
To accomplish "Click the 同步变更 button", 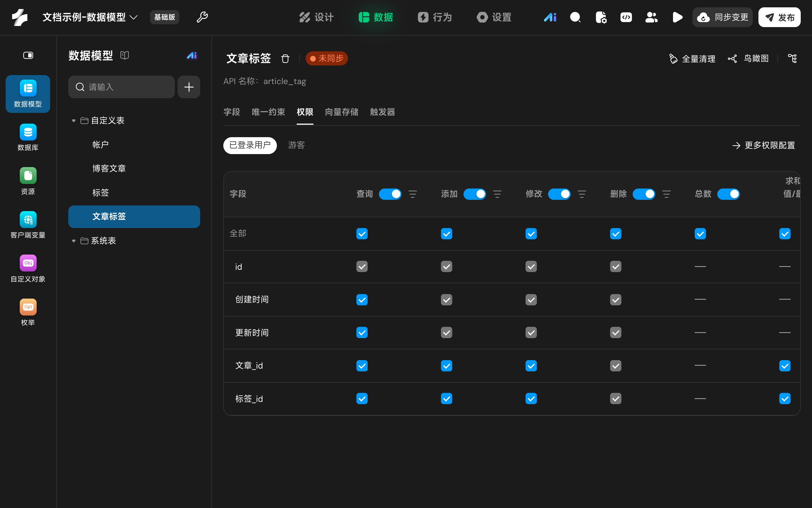I will 722,17.
